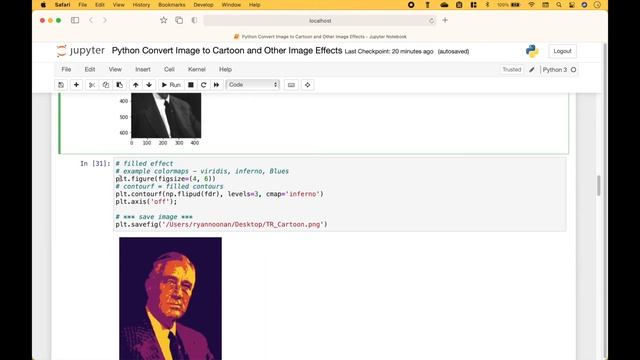Cut selected cells with scissors icon
640x360 pixels.
(x=92, y=85)
